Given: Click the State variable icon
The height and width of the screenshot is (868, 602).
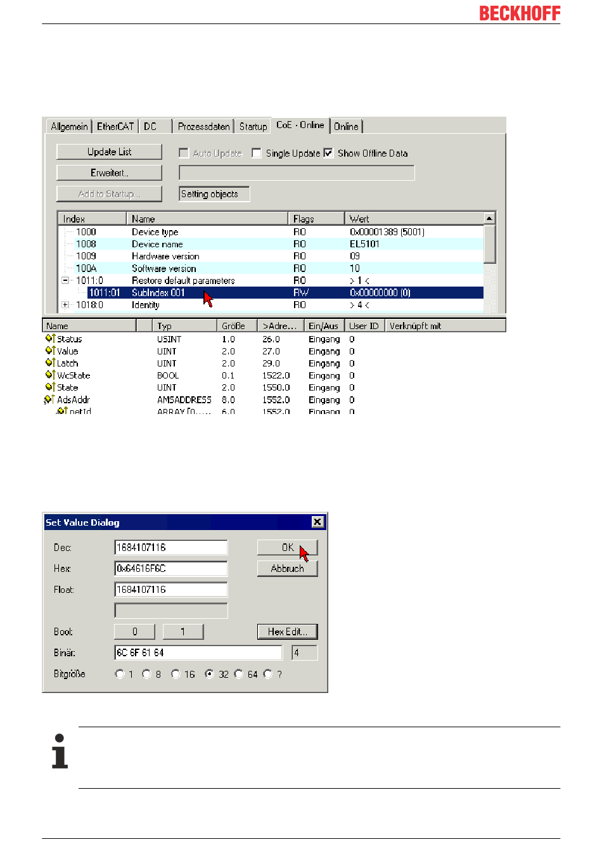Looking at the screenshot, I should tap(50, 387).
